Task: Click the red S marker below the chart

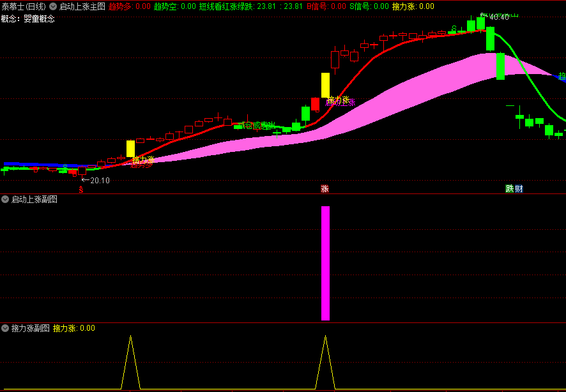Action: pyautogui.click(x=81, y=190)
